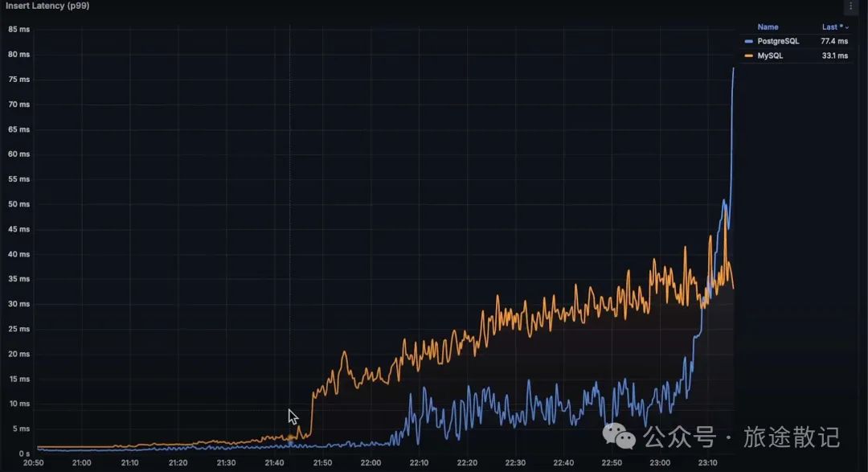
Task: Click the 21:50 time axis label
Action: [x=323, y=462]
